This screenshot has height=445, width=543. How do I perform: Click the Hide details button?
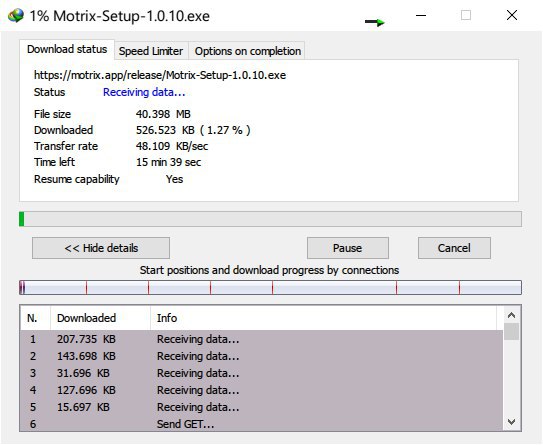(x=101, y=248)
